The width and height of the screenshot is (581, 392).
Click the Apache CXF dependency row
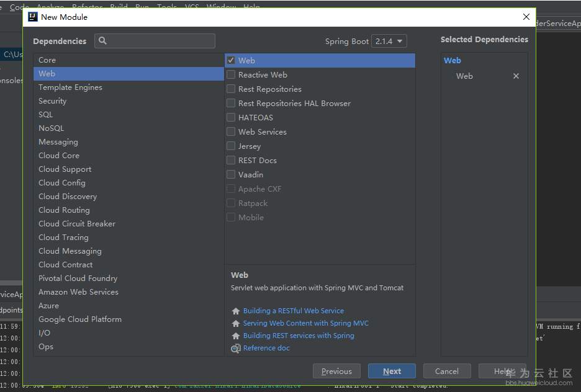320,189
